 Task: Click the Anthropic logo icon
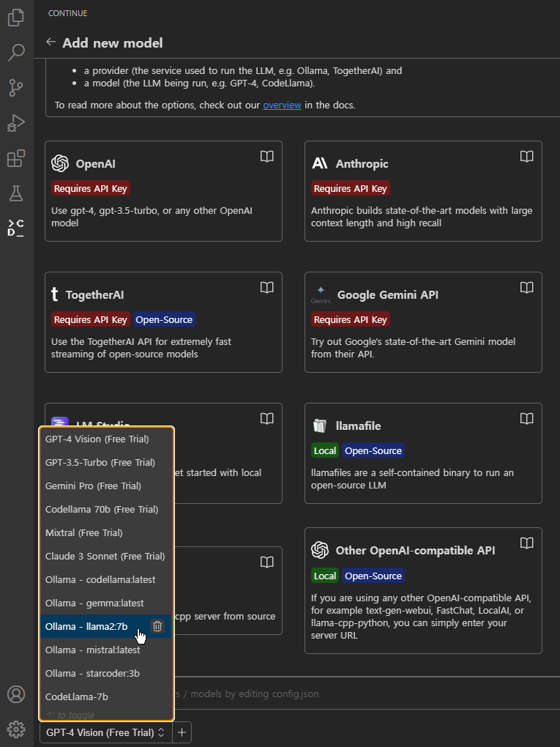tap(319, 163)
